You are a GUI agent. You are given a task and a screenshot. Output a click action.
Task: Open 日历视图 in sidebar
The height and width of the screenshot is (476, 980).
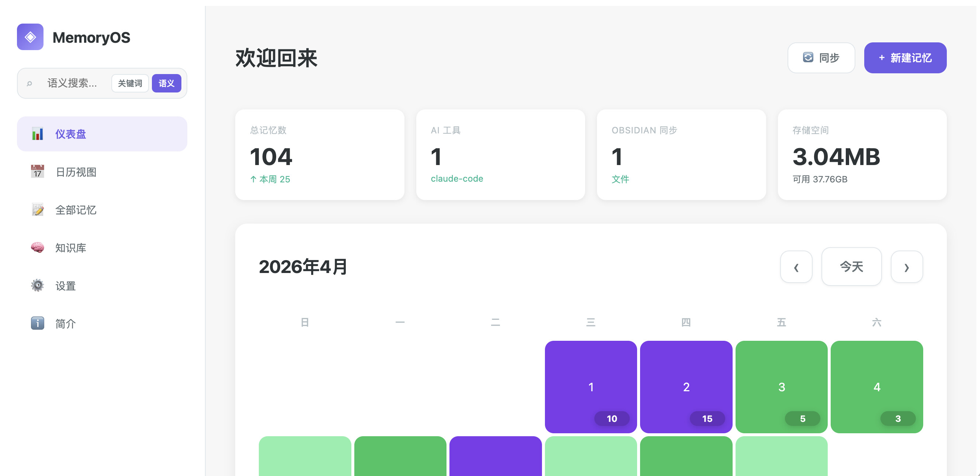[76, 172]
